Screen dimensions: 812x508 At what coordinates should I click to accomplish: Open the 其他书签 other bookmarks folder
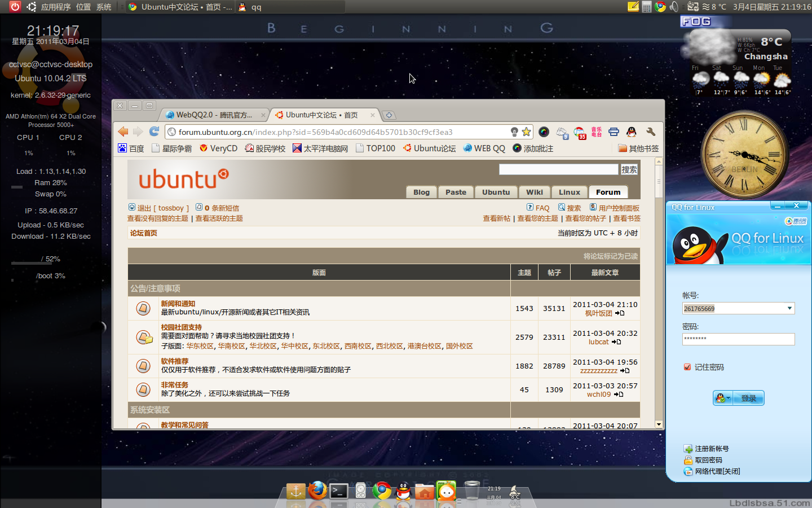pos(638,148)
